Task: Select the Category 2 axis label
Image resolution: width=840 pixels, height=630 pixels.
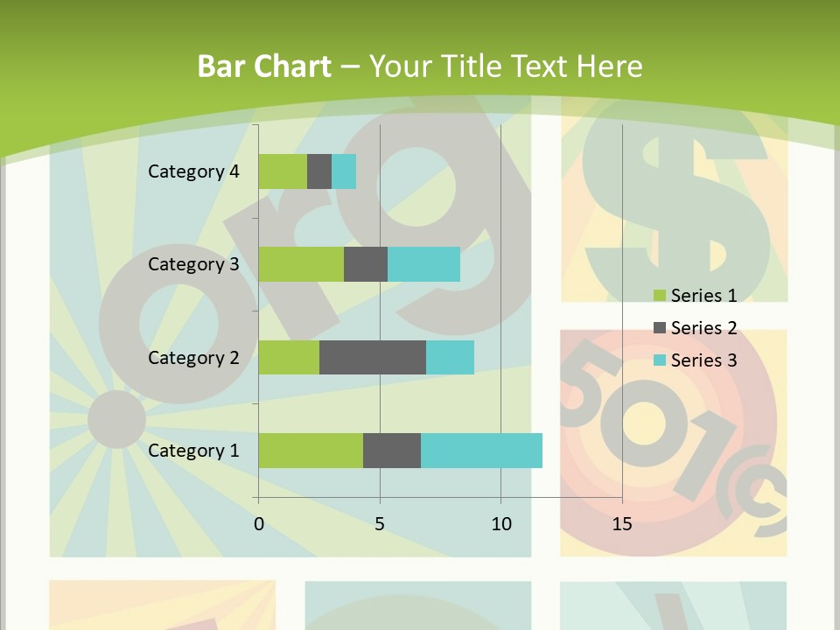Action: 193,358
